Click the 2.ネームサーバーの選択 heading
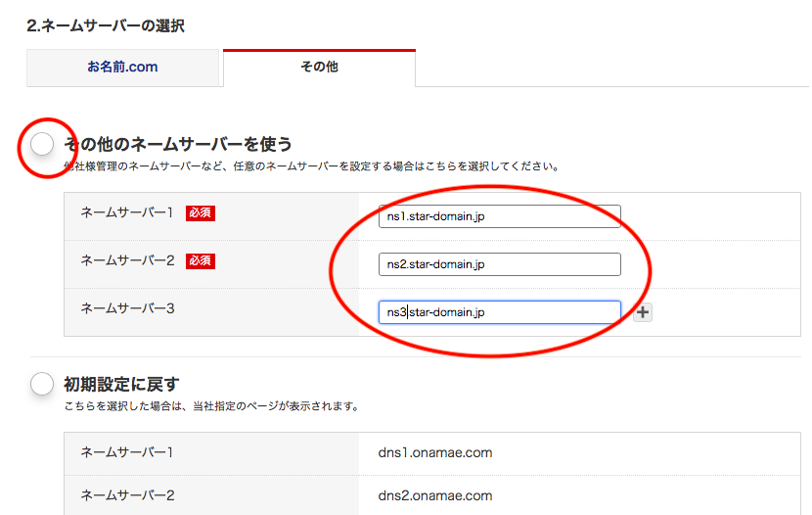Viewport: 812px width, 515px height. 106,25
